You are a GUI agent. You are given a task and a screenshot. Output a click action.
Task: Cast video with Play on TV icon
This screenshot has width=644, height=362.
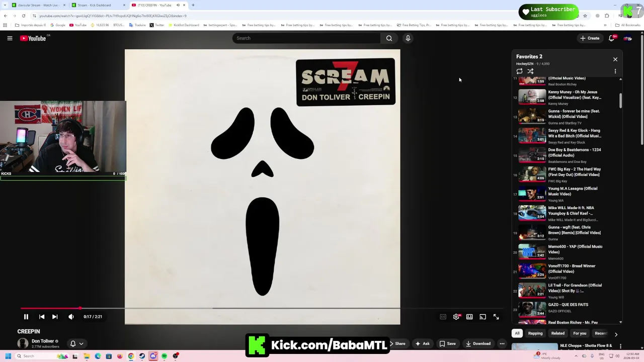coord(482,317)
